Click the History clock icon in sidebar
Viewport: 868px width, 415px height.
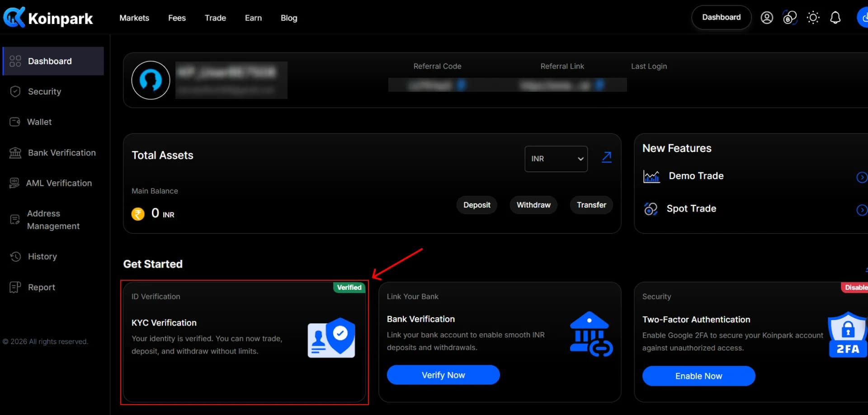pyautogui.click(x=15, y=256)
